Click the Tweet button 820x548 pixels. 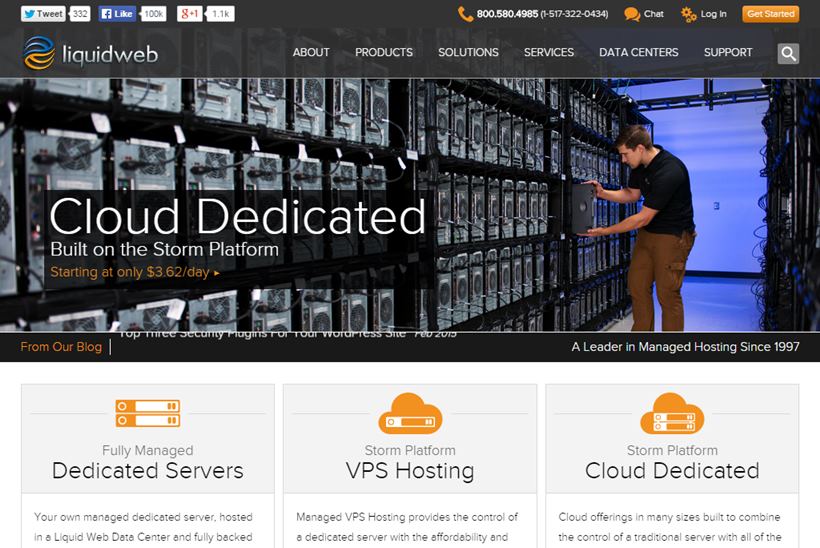click(44, 14)
